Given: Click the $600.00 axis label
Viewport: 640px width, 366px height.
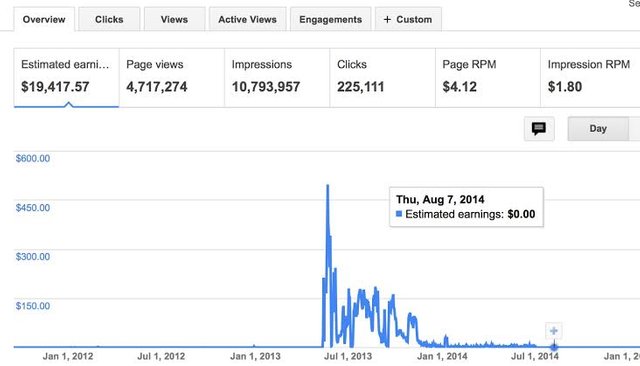Looking at the screenshot, I should [x=33, y=158].
